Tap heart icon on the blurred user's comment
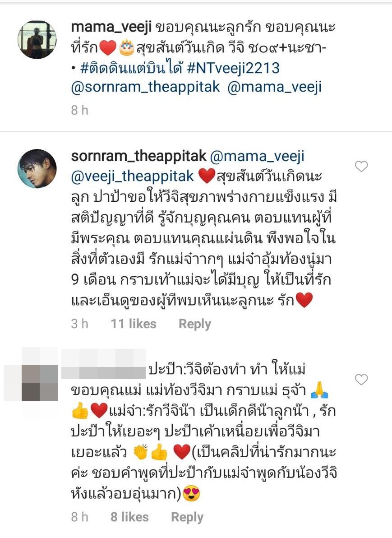Viewport: 392px width, 538px height. click(x=361, y=380)
